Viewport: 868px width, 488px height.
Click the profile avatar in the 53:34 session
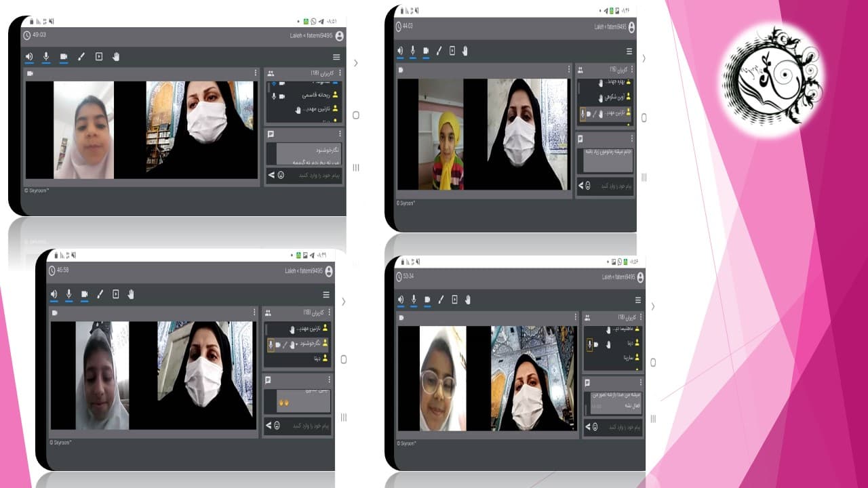pos(640,277)
